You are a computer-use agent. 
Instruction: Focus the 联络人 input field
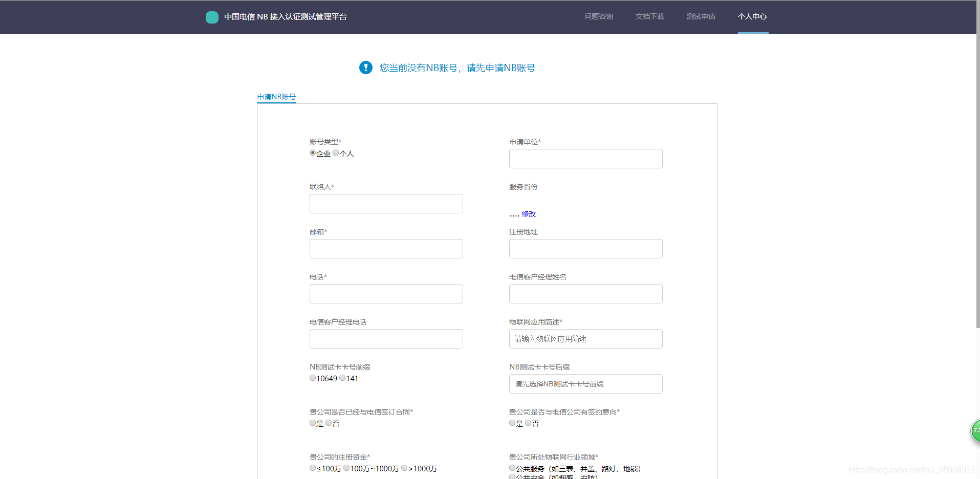(x=386, y=204)
